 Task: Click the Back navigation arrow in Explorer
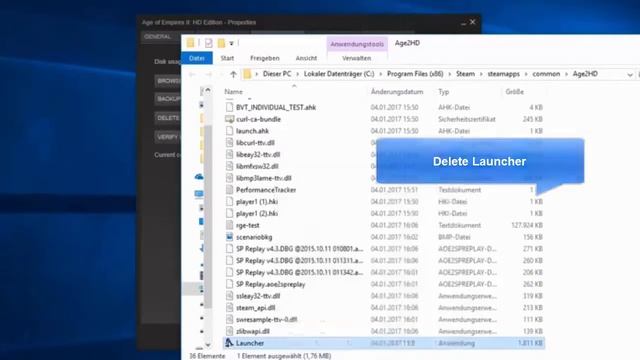point(192,74)
